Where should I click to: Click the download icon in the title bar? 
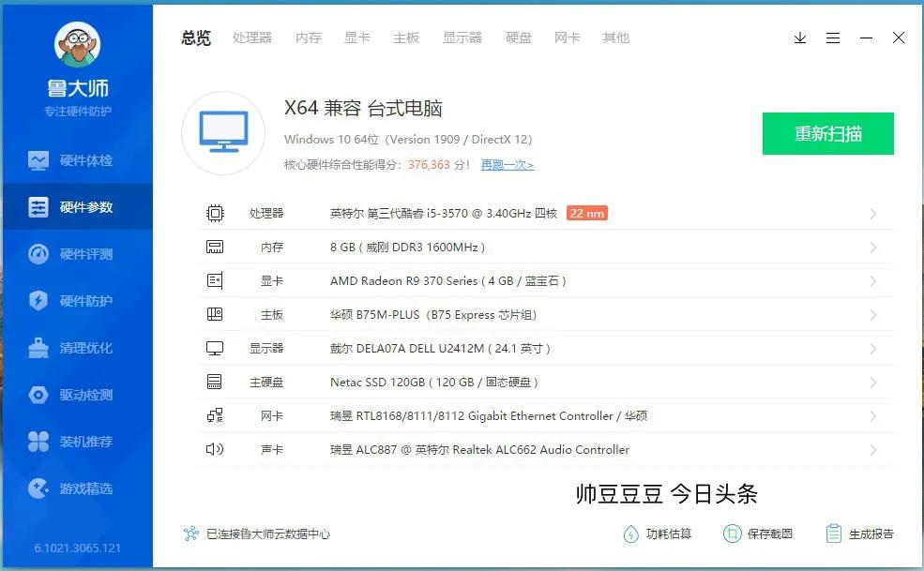click(799, 38)
